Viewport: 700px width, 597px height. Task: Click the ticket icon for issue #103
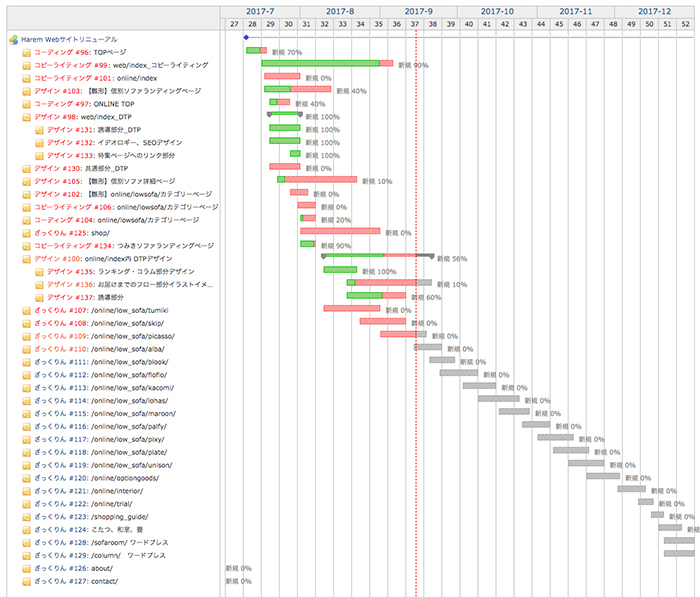(26, 92)
